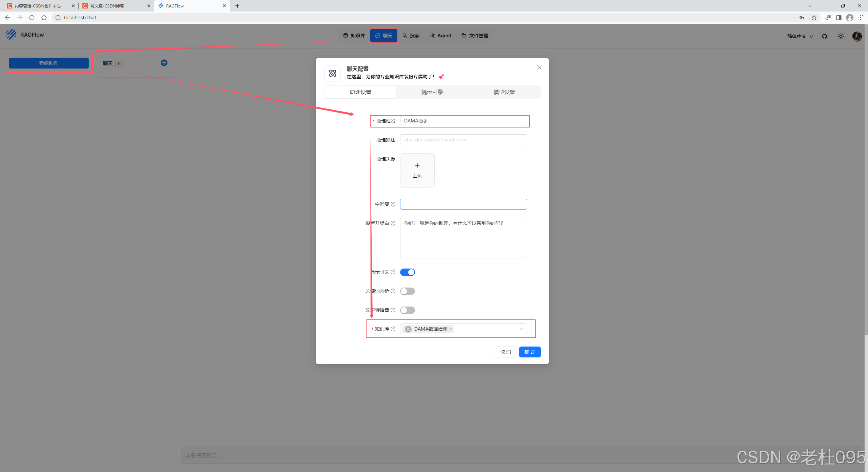
Task: Switch to the 模型设置 tab
Action: (504, 92)
